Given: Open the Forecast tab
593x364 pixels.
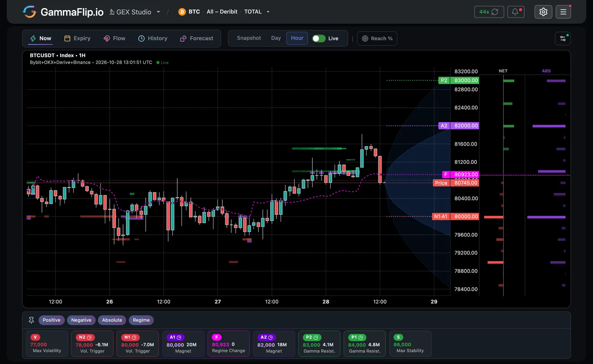Looking at the screenshot, I should click(196, 39).
